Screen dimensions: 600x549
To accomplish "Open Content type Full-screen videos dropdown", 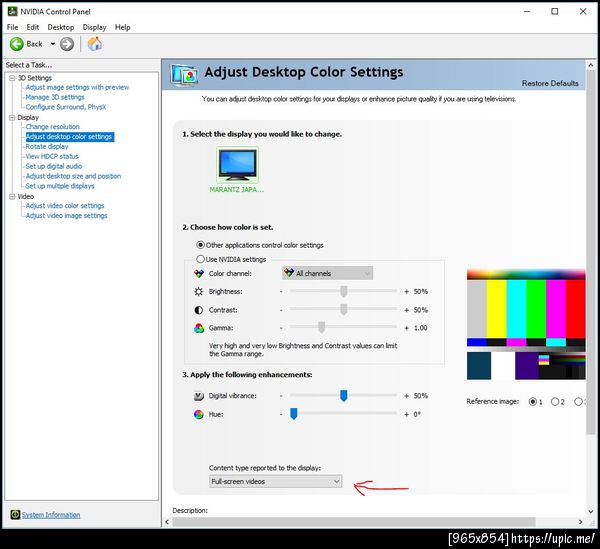I will 276,481.
